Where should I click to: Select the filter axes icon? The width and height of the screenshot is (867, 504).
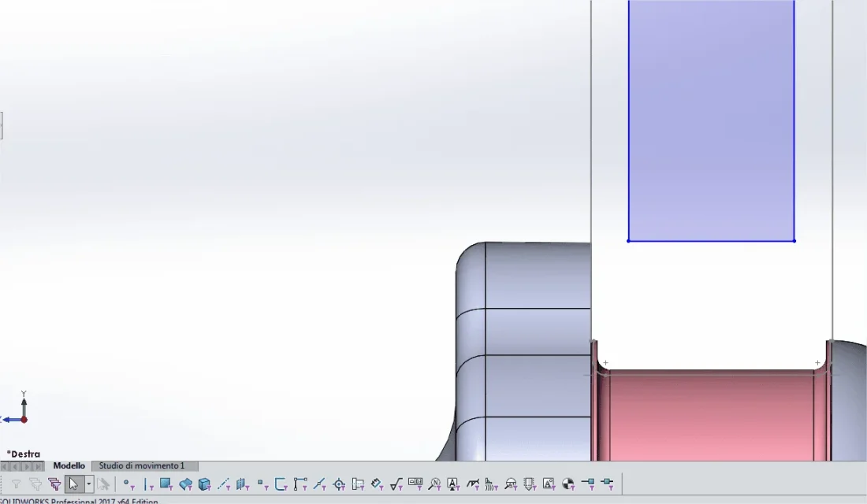[223, 484]
